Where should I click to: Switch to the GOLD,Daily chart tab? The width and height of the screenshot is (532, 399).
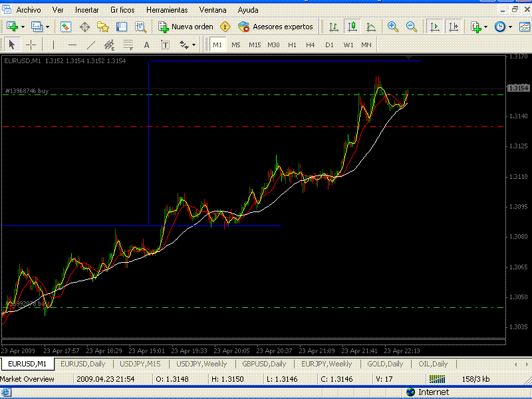pyautogui.click(x=385, y=364)
